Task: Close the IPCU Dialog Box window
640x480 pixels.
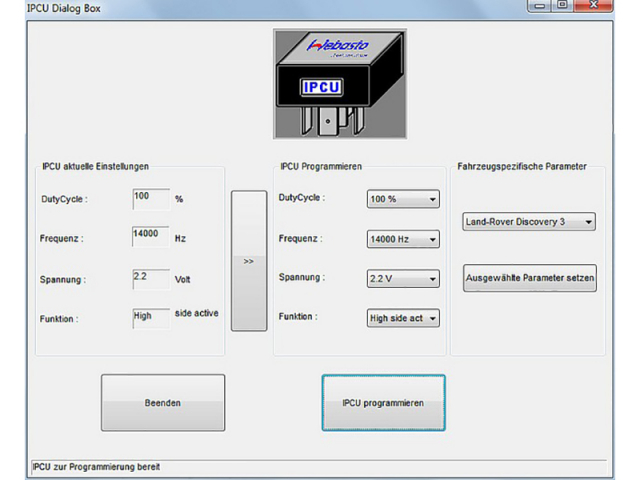Action: pos(606,5)
